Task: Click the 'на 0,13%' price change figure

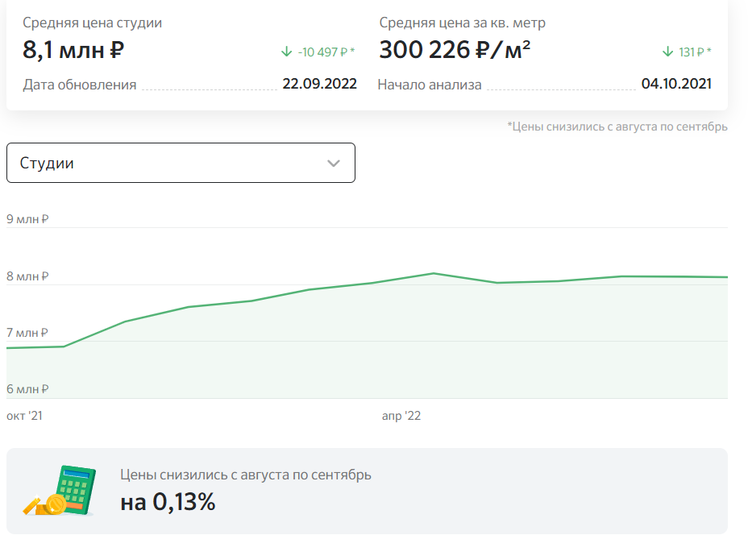Action: point(168,503)
